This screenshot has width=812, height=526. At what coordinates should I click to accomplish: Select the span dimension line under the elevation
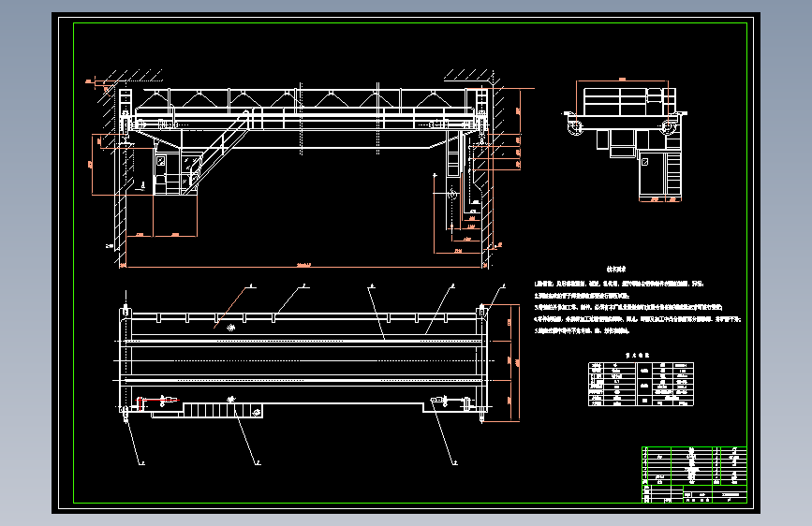[x=304, y=267]
